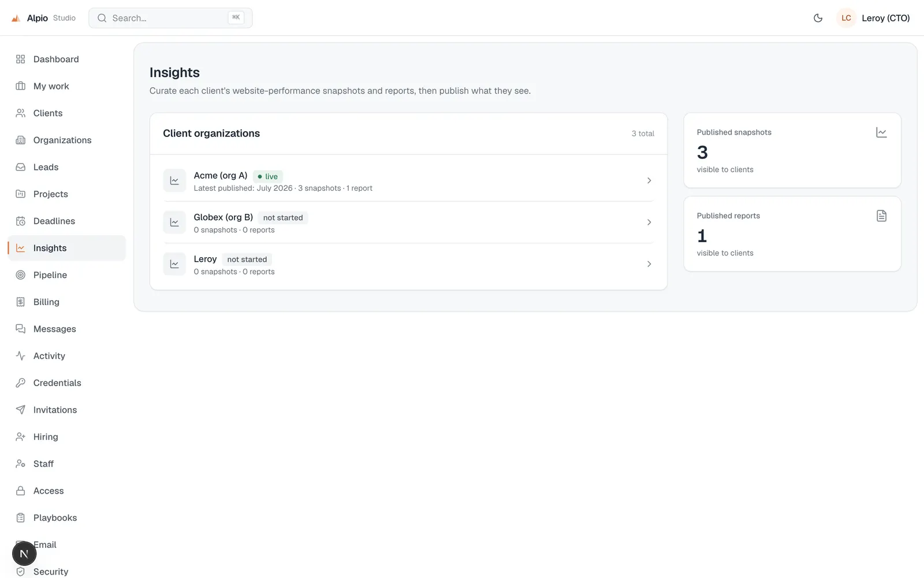Click the not started badge beside Globex
This screenshot has height=578, width=924.
[x=283, y=218]
